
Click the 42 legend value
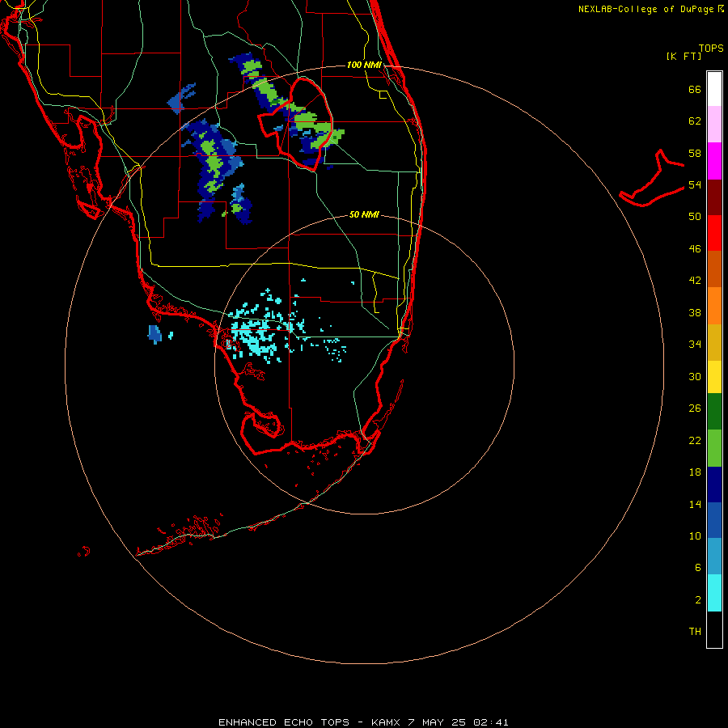(x=695, y=281)
